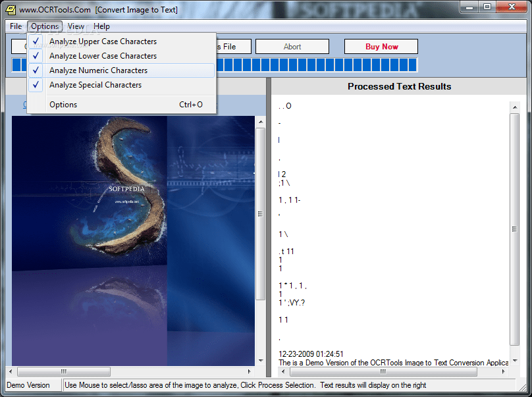Toggle Analyze Numeric Characters
532x397 pixels.
click(x=121, y=70)
